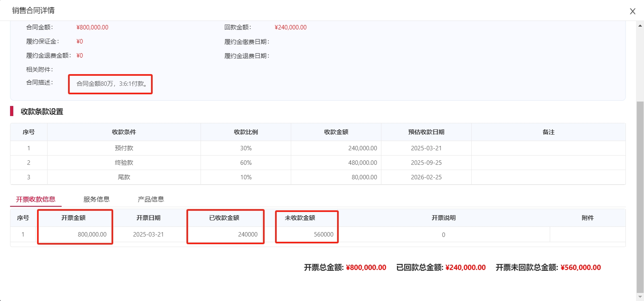644x301 pixels.
Task: Click the 收款条件 column header
Action: (124, 132)
